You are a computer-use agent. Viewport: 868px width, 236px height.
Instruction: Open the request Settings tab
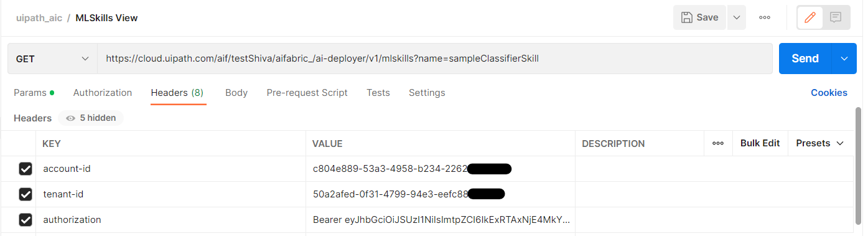coord(427,93)
